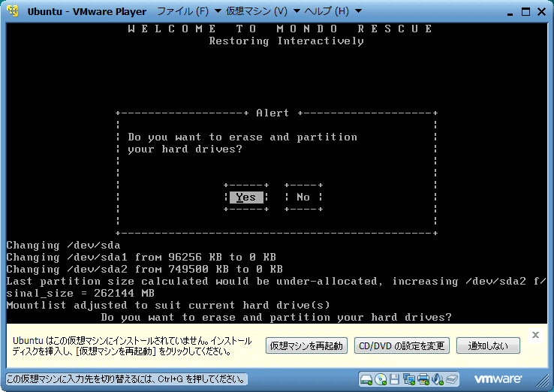
Task: Click the hard disk device status icon
Action: (x=367, y=378)
